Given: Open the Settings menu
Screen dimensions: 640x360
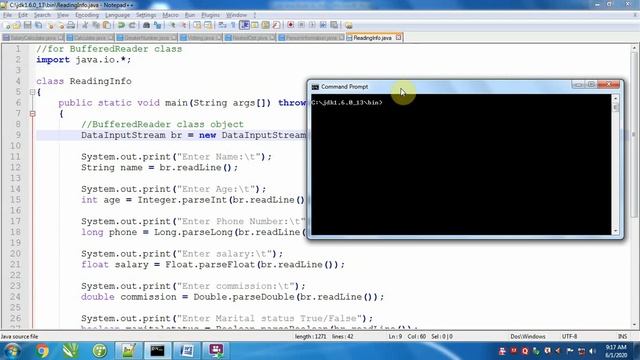Looking at the screenshot, I should (x=146, y=15).
